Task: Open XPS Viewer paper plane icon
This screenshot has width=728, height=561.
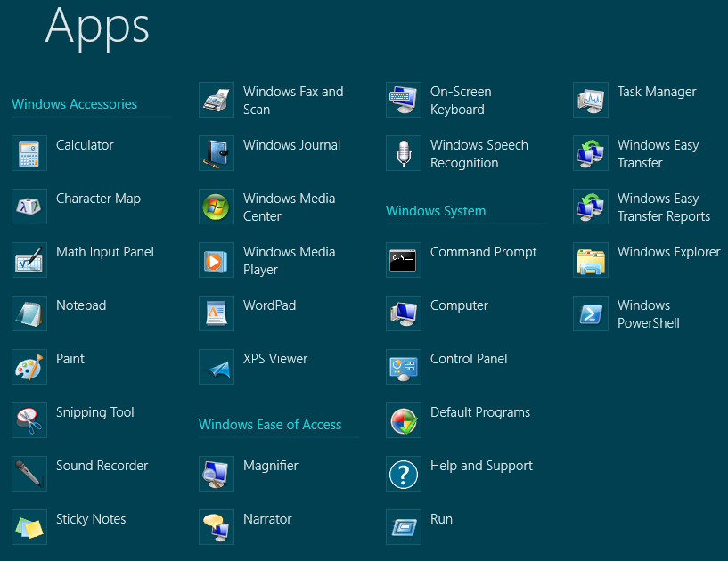Action: 217,367
